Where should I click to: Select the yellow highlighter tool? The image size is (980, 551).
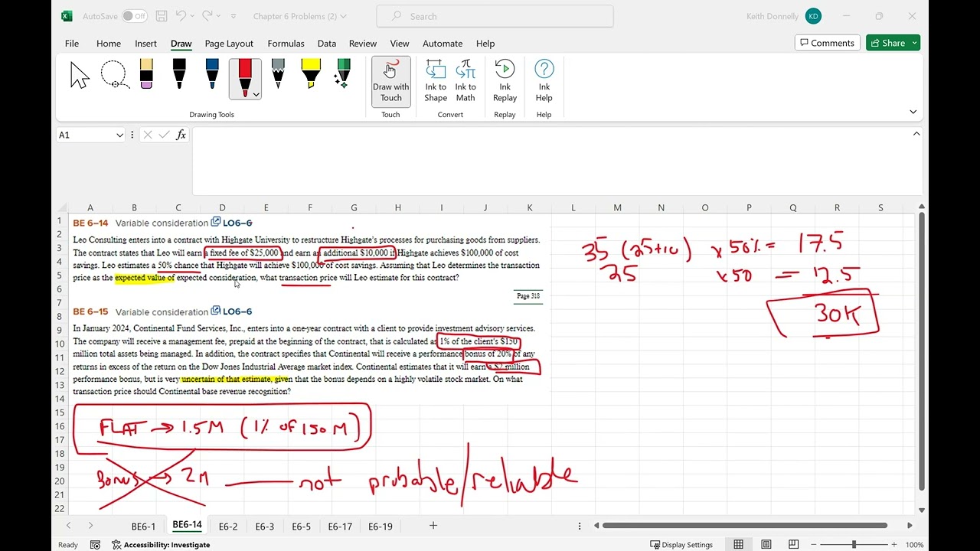click(311, 75)
